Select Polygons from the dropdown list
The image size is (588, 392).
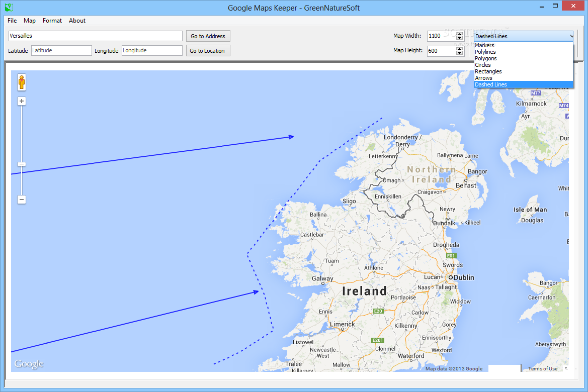pos(524,58)
